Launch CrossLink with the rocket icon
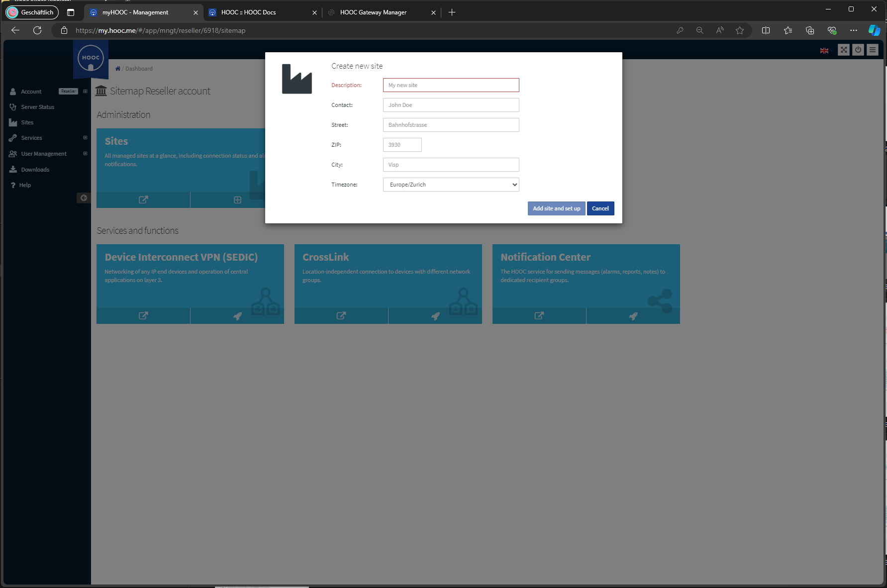 [435, 316]
